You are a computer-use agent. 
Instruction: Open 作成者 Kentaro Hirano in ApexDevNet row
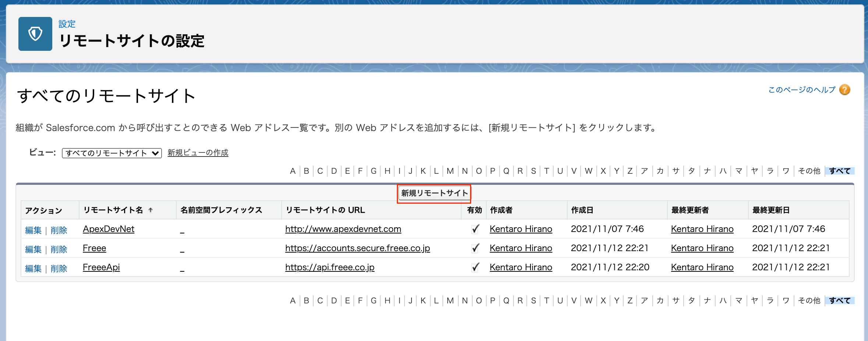tap(521, 229)
